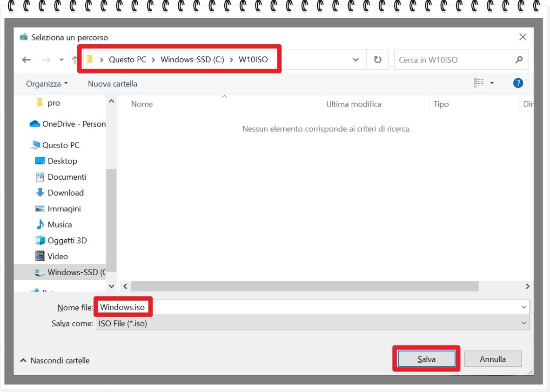
Task: Open the Organizza menu
Action: point(47,84)
